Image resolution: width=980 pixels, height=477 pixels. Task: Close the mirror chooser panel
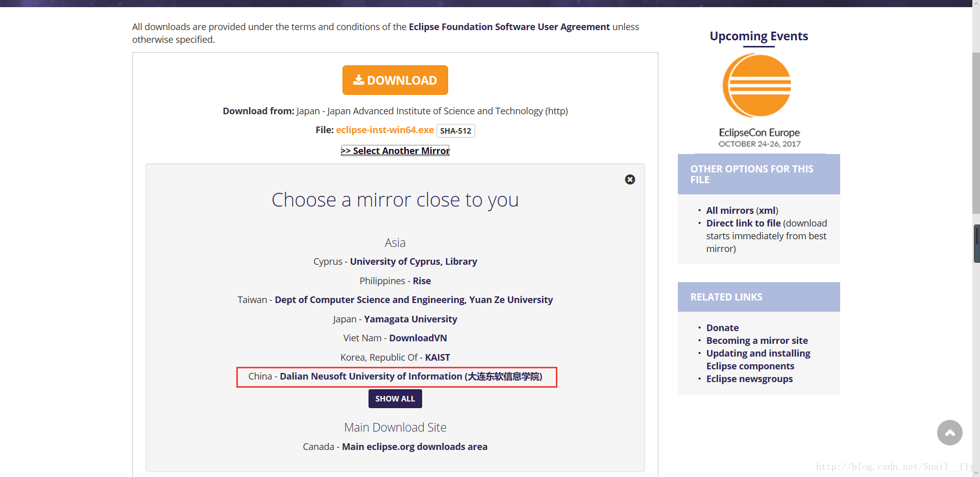[630, 180]
